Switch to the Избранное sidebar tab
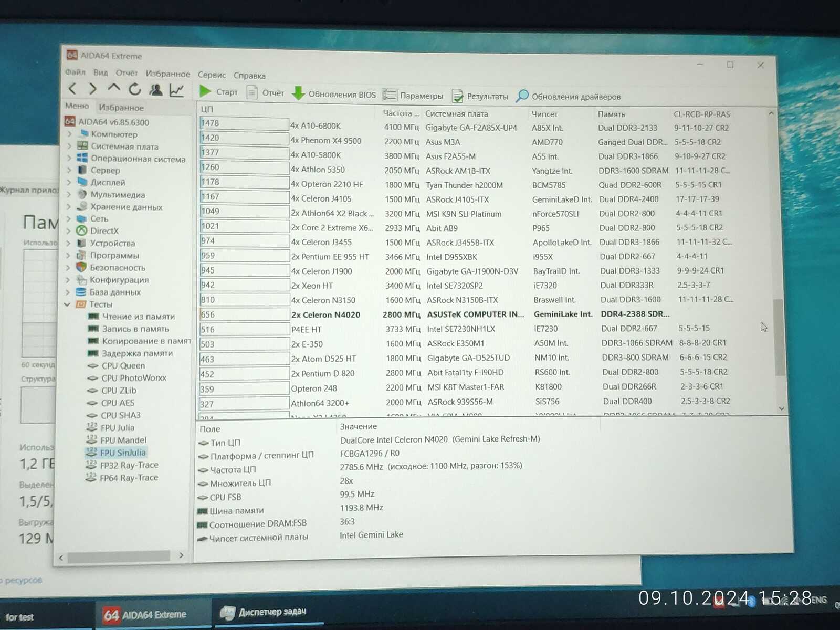The height and width of the screenshot is (630, 840). coord(121,108)
